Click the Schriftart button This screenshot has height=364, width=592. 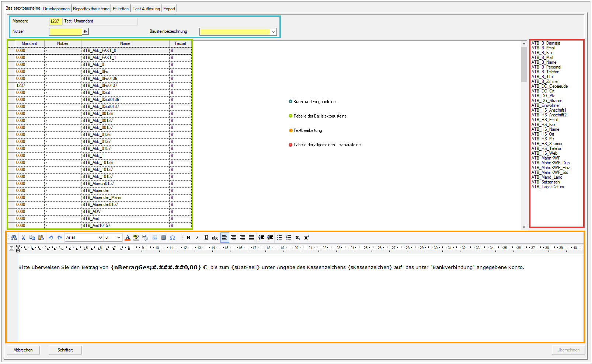click(x=65, y=350)
